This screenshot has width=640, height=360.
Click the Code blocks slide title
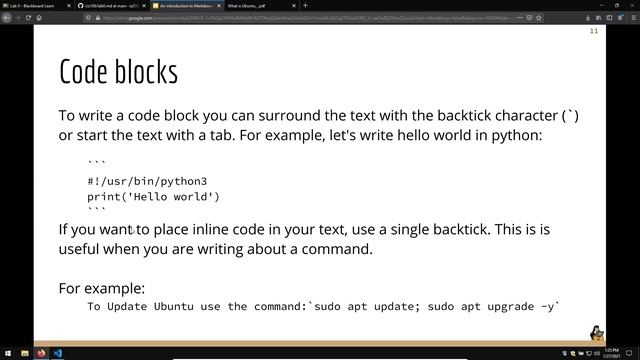coord(118,72)
